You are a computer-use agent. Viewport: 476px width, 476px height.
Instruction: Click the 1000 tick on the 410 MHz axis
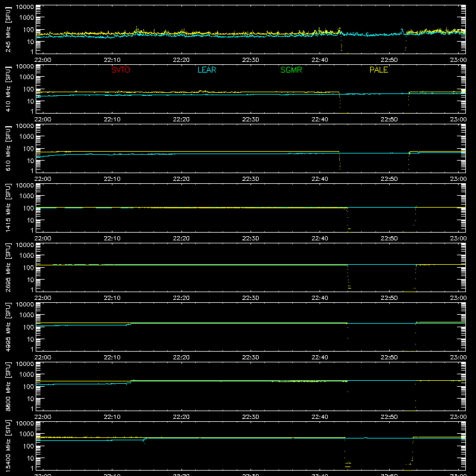27,77
